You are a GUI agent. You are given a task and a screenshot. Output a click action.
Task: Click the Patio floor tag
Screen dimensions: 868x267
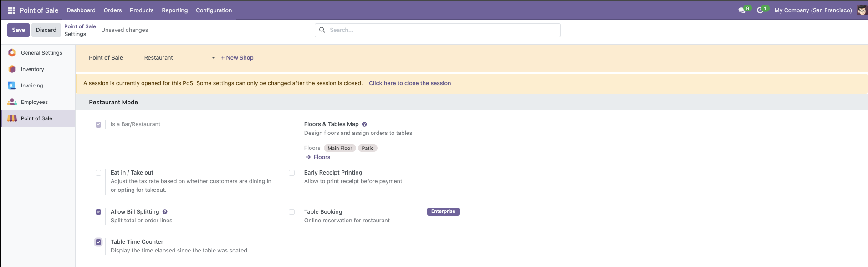point(368,148)
